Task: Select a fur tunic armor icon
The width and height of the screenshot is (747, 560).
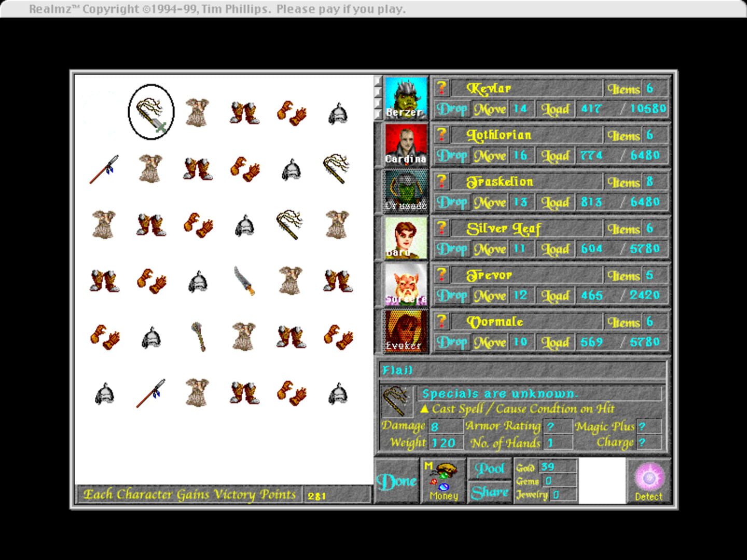Action: pyautogui.click(x=197, y=113)
